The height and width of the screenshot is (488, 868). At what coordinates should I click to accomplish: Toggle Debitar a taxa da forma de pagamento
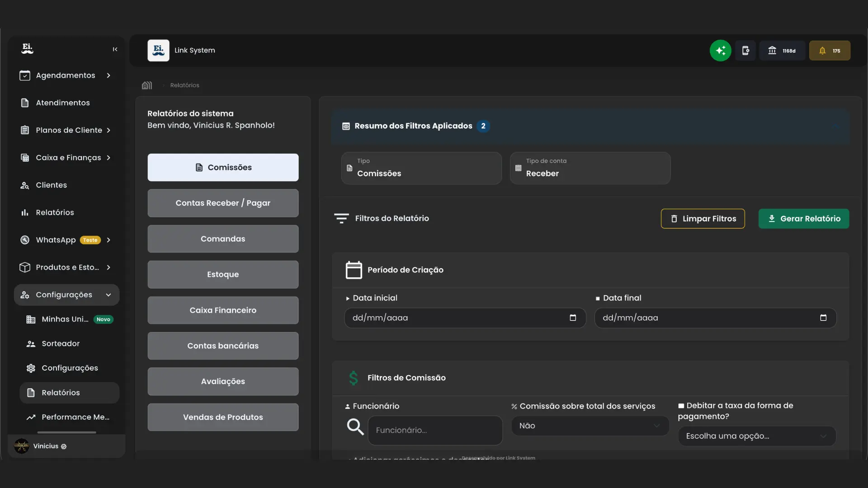(681, 406)
